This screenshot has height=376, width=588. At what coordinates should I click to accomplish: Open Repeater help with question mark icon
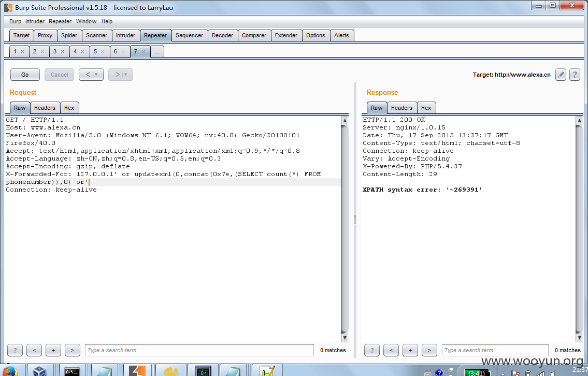(x=575, y=75)
